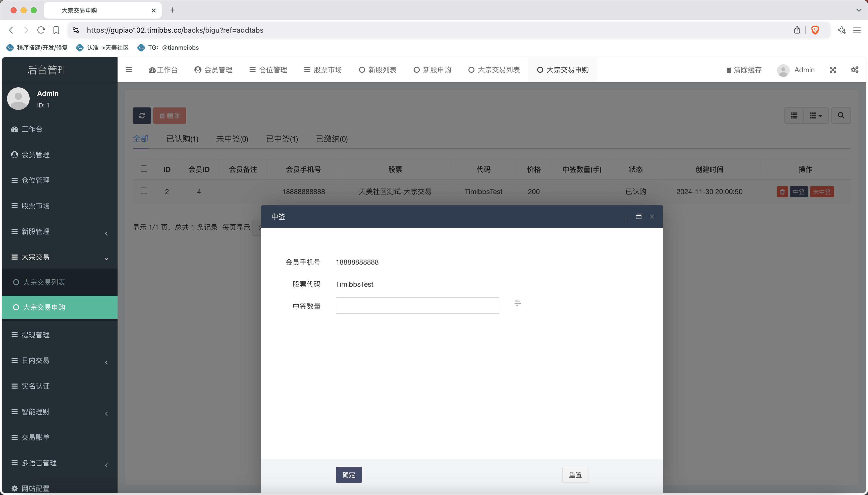Open 股票市场 in sidebar
868x495 pixels.
click(60, 206)
